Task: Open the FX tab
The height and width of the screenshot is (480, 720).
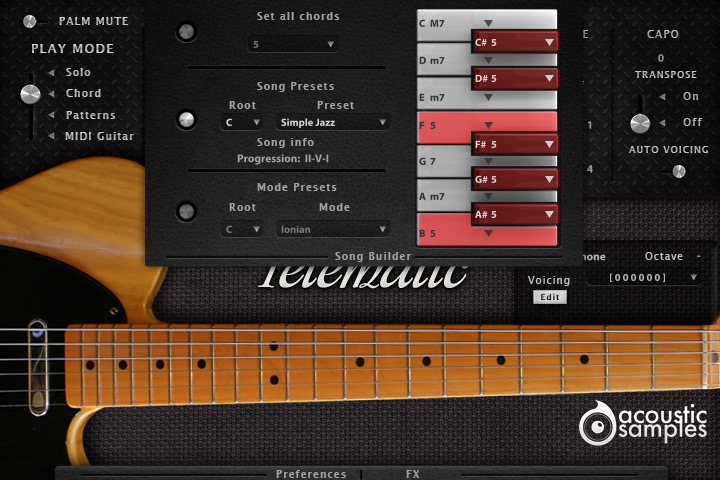Action: point(412,474)
